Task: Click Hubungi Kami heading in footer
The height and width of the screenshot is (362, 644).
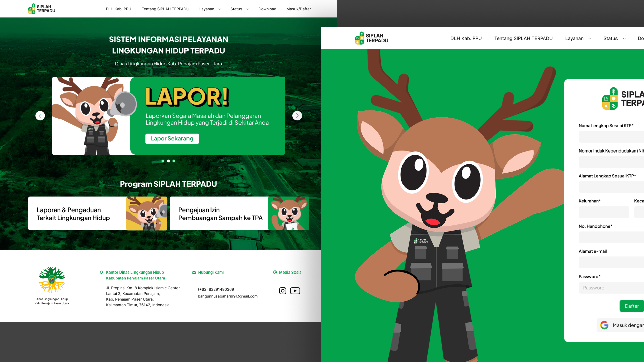Action: pos(211,273)
